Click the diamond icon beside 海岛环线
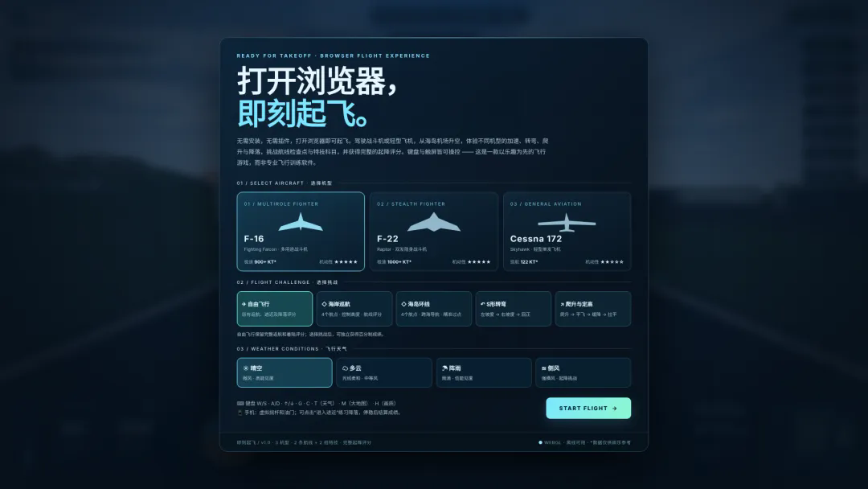 pos(403,304)
